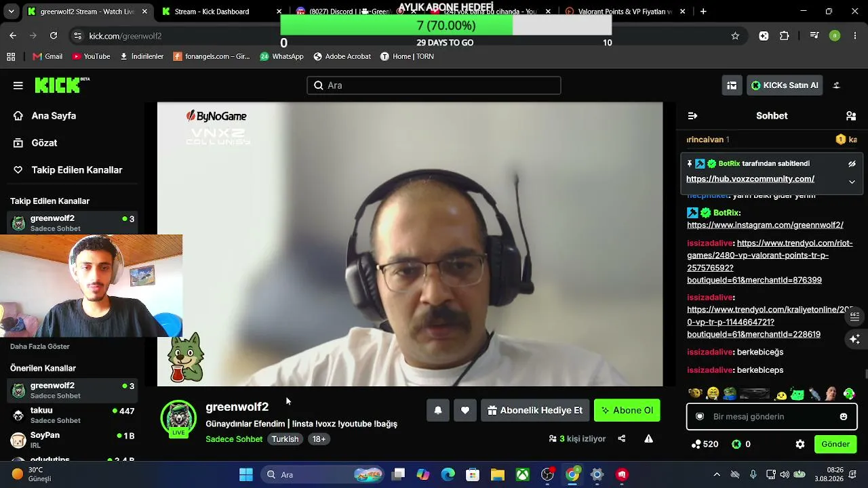Bookmark this page with the star
The image size is (868, 488).
(x=735, y=36)
